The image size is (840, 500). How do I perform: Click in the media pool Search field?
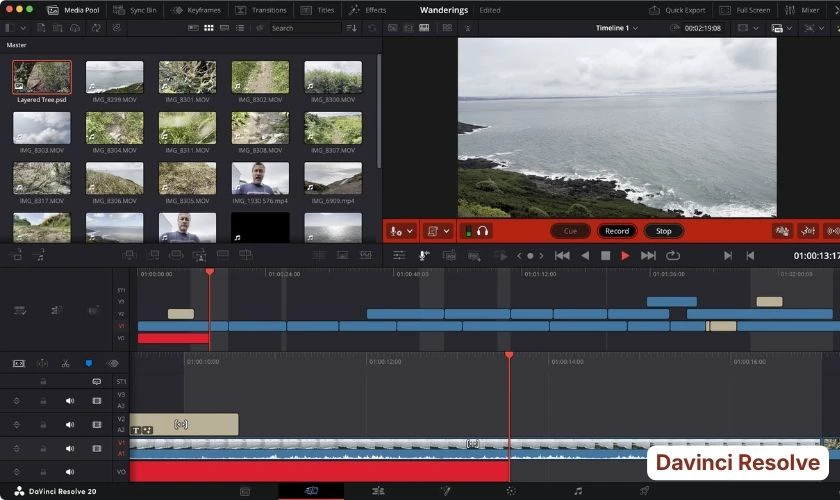click(x=303, y=28)
